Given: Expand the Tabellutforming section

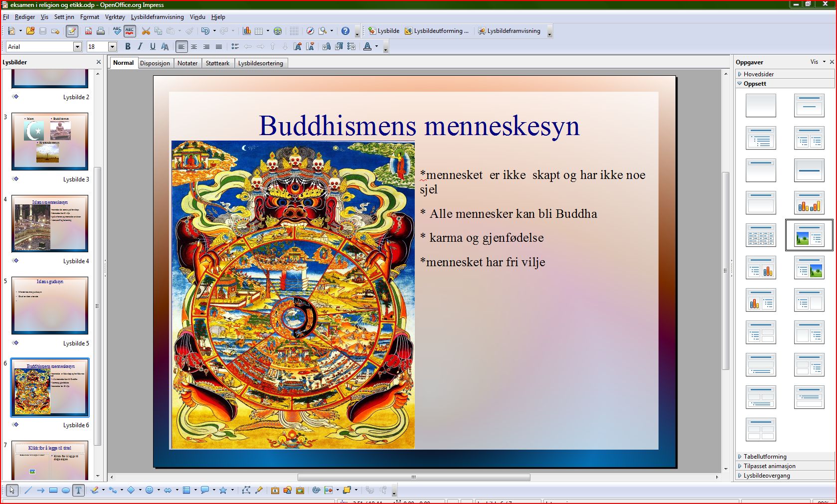Looking at the screenshot, I should point(785,456).
